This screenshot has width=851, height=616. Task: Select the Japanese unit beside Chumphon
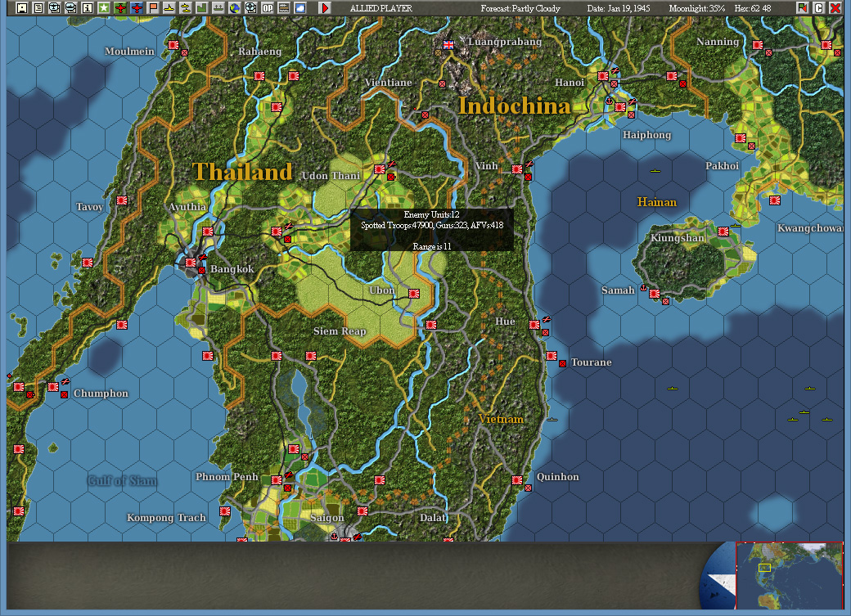click(x=53, y=387)
